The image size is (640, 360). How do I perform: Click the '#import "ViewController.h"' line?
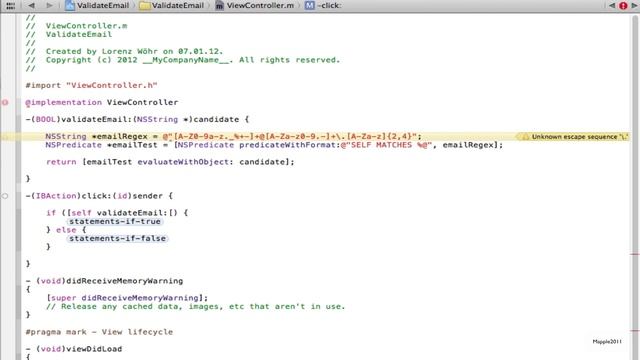(x=91, y=85)
